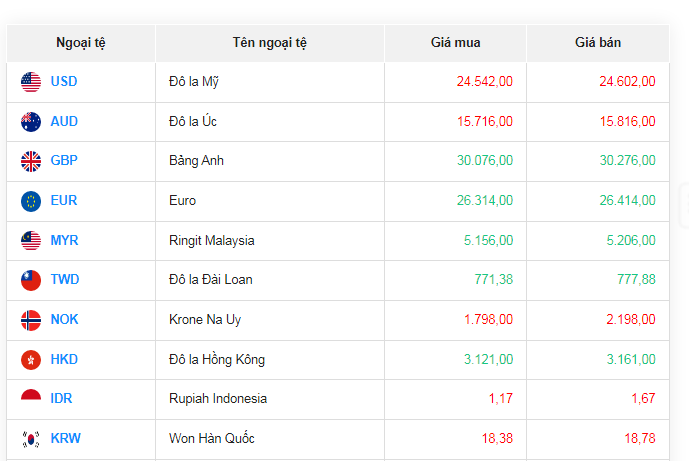Click the United States flag icon
This screenshot has height=461, width=689.
(x=31, y=82)
